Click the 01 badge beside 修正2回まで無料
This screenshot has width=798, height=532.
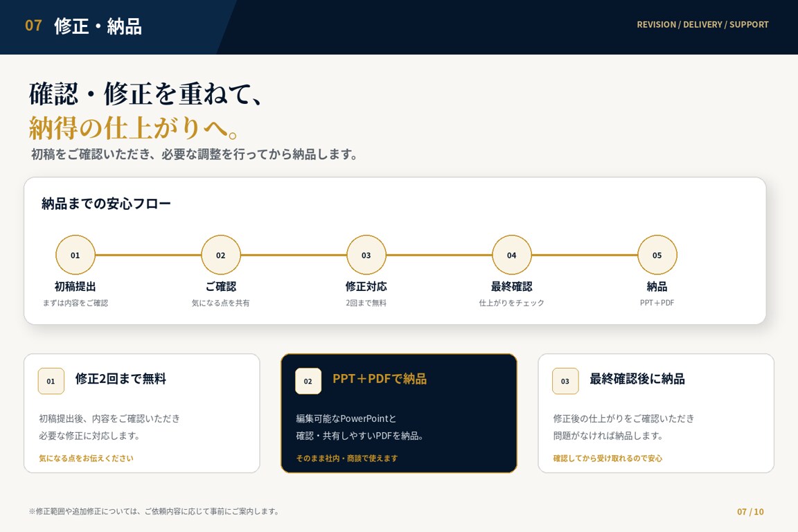[x=51, y=381]
